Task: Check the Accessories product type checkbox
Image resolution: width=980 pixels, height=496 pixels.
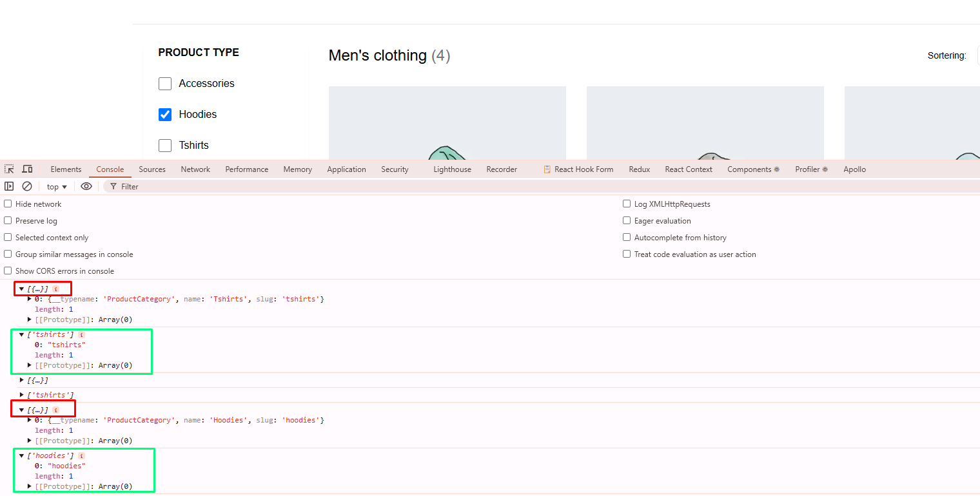Action: click(x=165, y=84)
